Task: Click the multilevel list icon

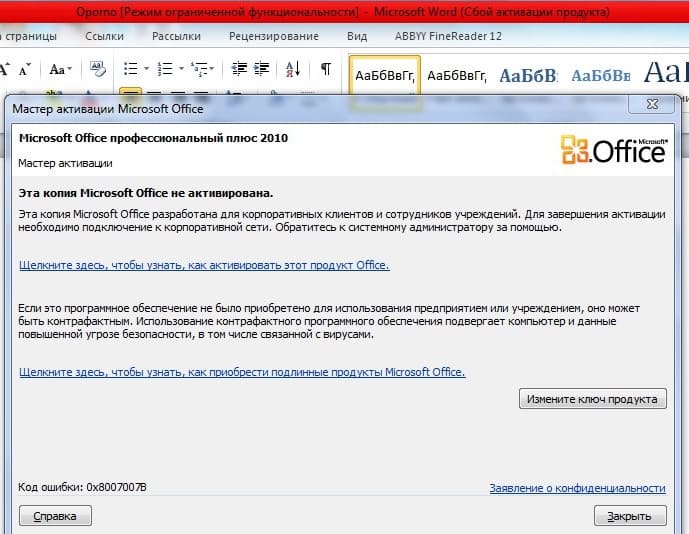Action: click(x=200, y=69)
